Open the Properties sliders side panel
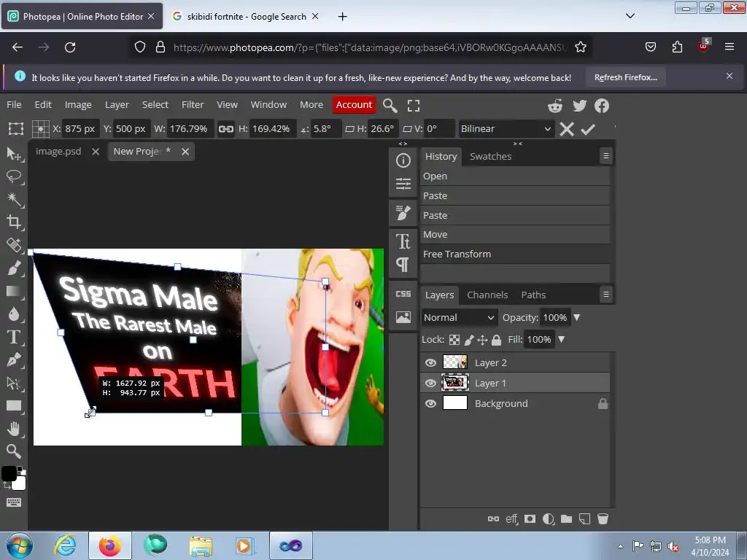The width and height of the screenshot is (747, 560). pos(403,183)
